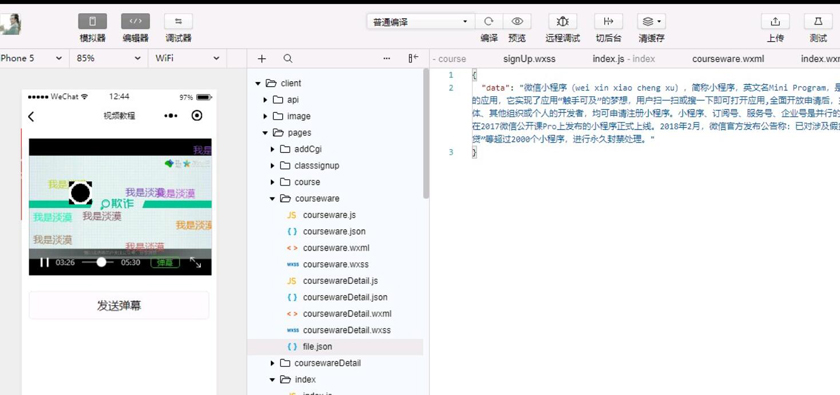Pause the video playback
The width and height of the screenshot is (840, 395).
(44, 263)
